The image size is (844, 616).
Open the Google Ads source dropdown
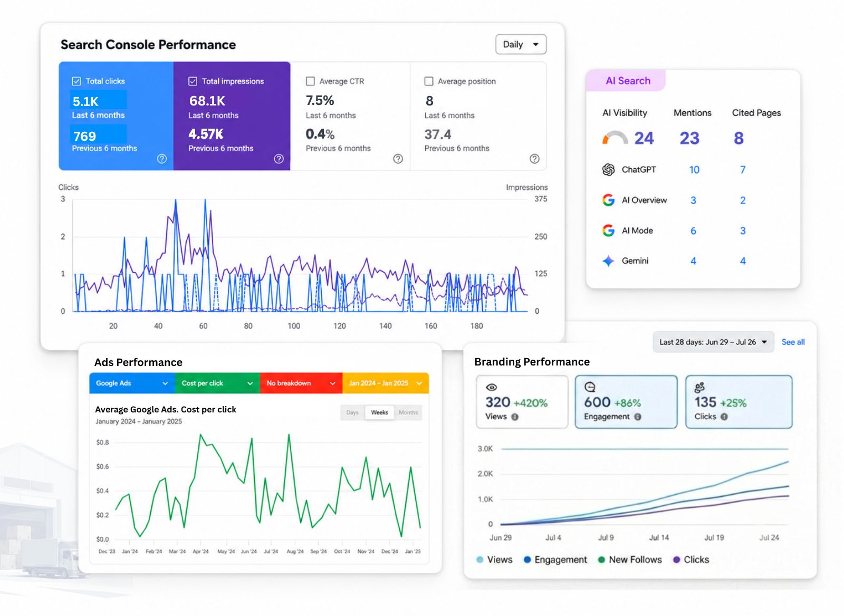pyautogui.click(x=132, y=383)
